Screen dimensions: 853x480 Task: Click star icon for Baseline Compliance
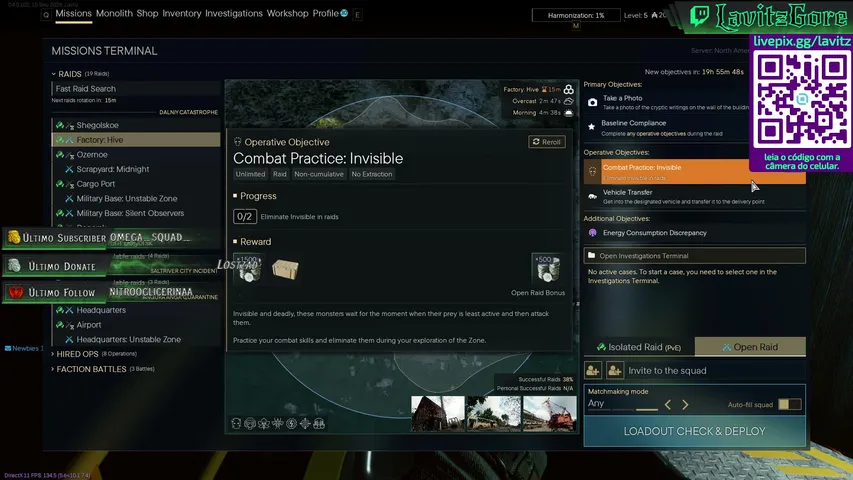coord(591,127)
